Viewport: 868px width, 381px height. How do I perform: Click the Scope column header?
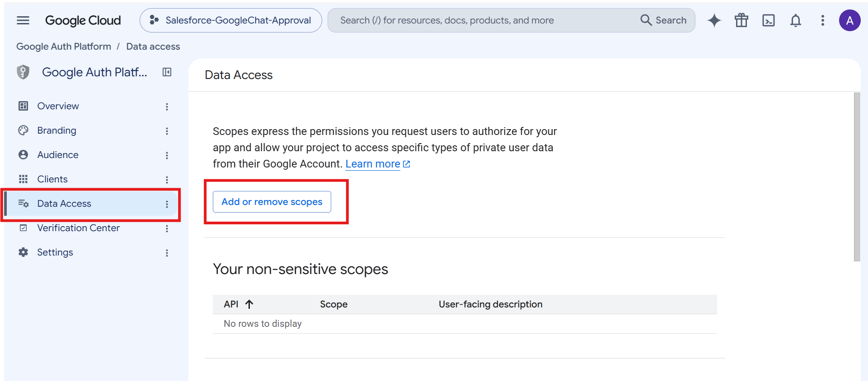(x=334, y=304)
